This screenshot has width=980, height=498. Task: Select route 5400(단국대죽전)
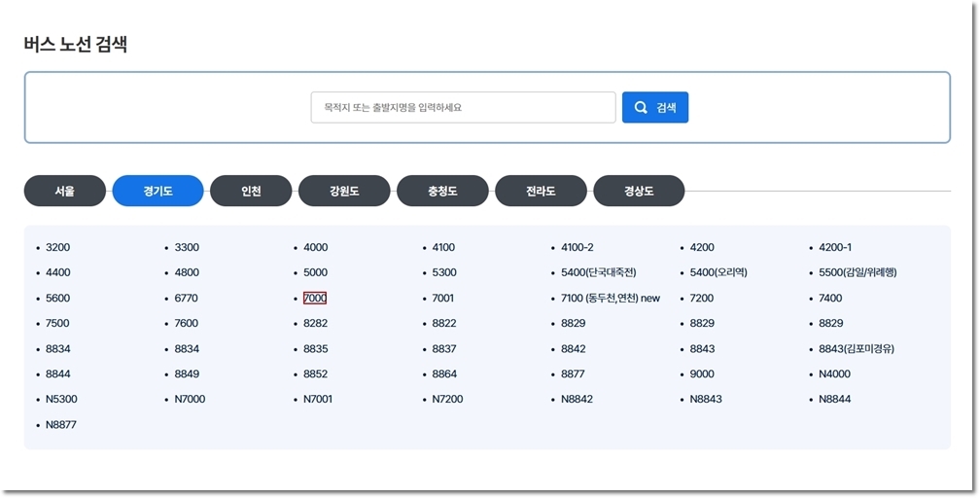pyautogui.click(x=599, y=273)
